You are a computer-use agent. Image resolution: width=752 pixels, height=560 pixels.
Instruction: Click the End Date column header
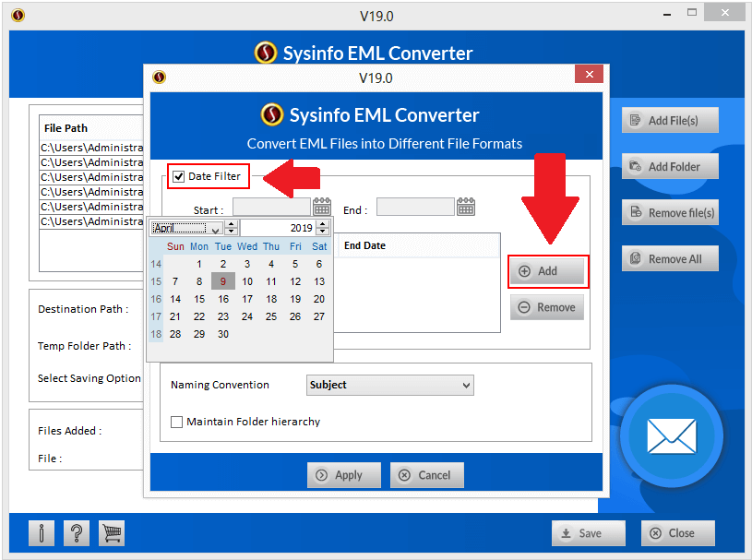[x=417, y=245]
